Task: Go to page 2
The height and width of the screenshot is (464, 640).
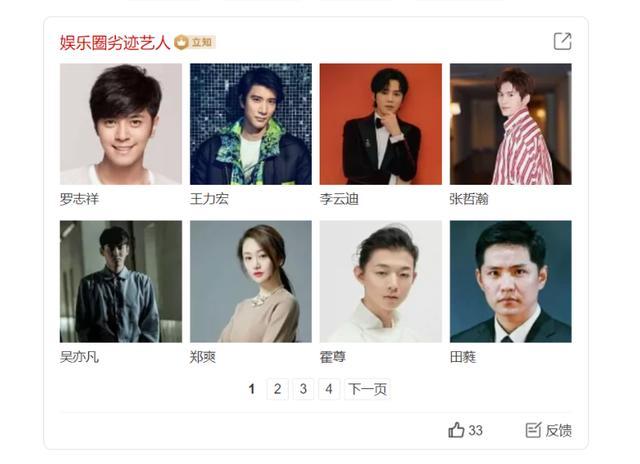Action: (x=278, y=389)
